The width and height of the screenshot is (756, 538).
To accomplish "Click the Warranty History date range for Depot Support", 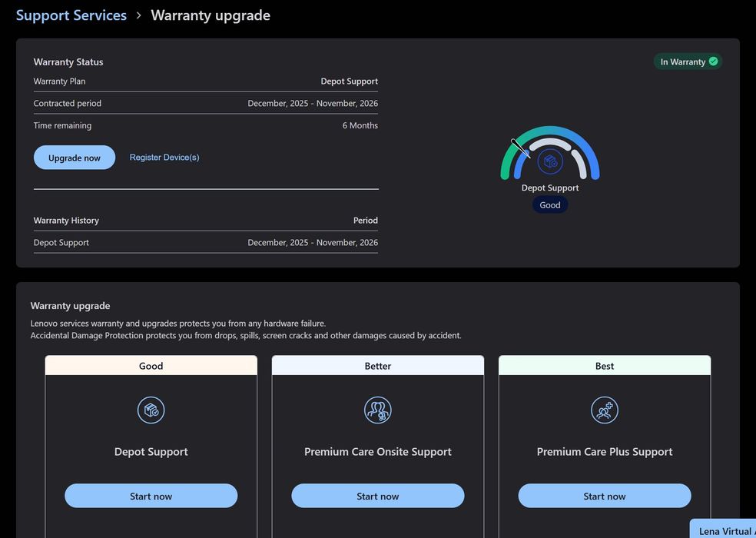I will tap(313, 243).
